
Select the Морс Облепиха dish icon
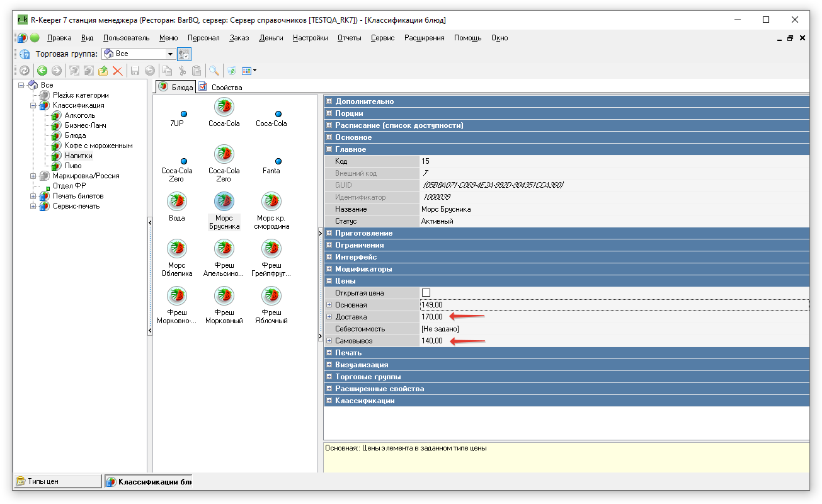(177, 249)
